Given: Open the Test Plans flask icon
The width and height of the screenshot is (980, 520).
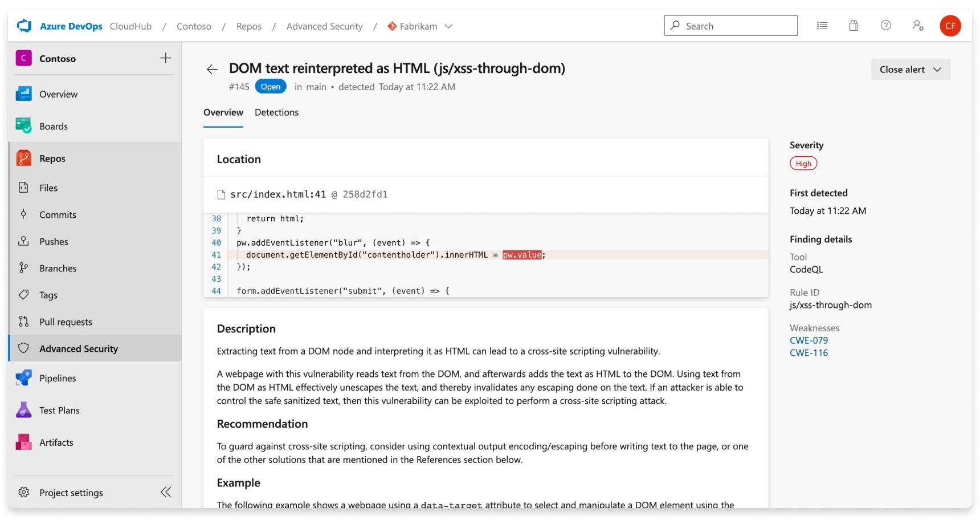Looking at the screenshot, I should (x=23, y=410).
